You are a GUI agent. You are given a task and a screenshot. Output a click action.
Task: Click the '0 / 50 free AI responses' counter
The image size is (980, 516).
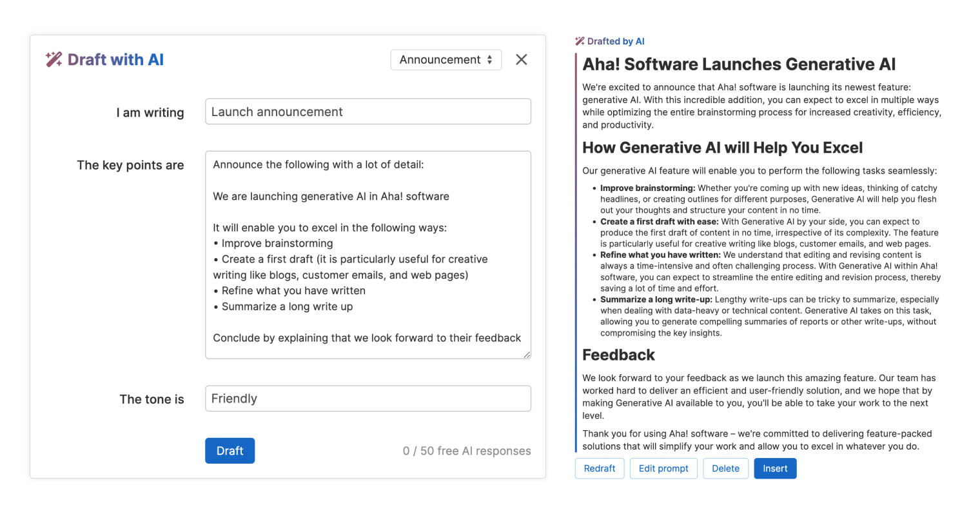click(x=467, y=450)
